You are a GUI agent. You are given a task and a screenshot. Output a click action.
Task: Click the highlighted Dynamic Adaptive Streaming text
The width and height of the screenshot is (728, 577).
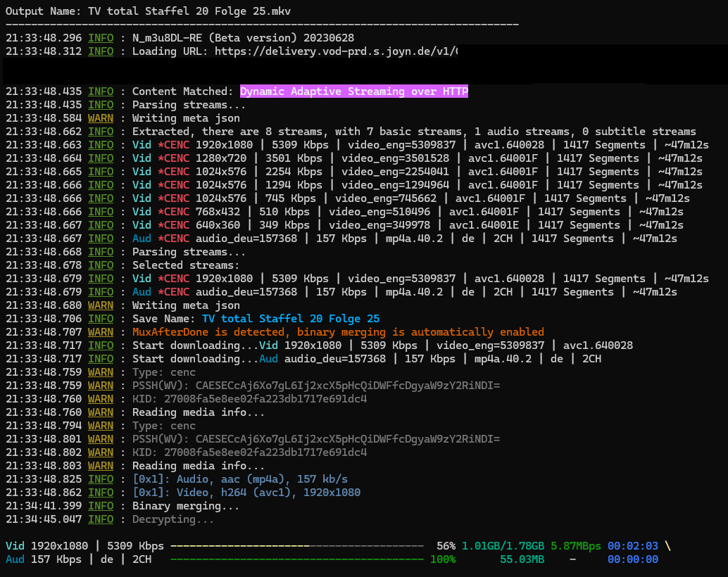[x=353, y=91]
